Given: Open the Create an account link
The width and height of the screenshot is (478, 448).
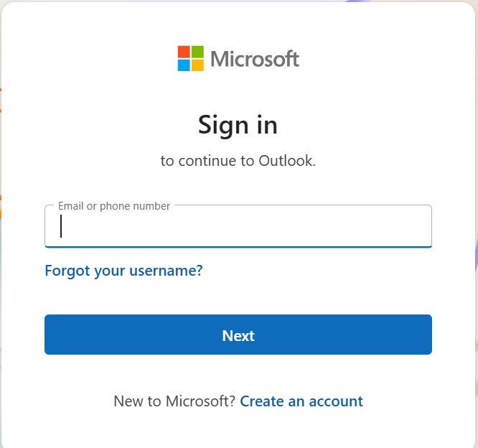Looking at the screenshot, I should (301, 401).
